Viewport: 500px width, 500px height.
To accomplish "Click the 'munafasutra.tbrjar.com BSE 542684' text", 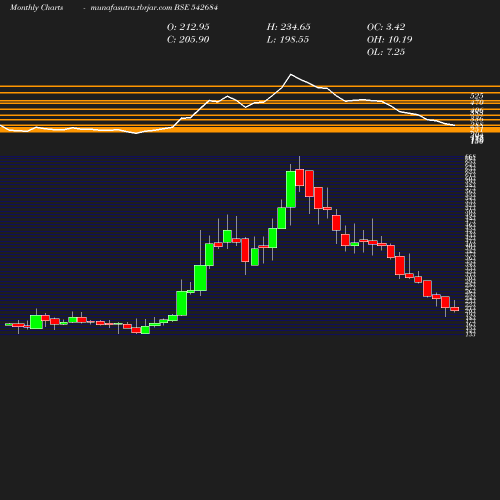I will pos(154,8).
